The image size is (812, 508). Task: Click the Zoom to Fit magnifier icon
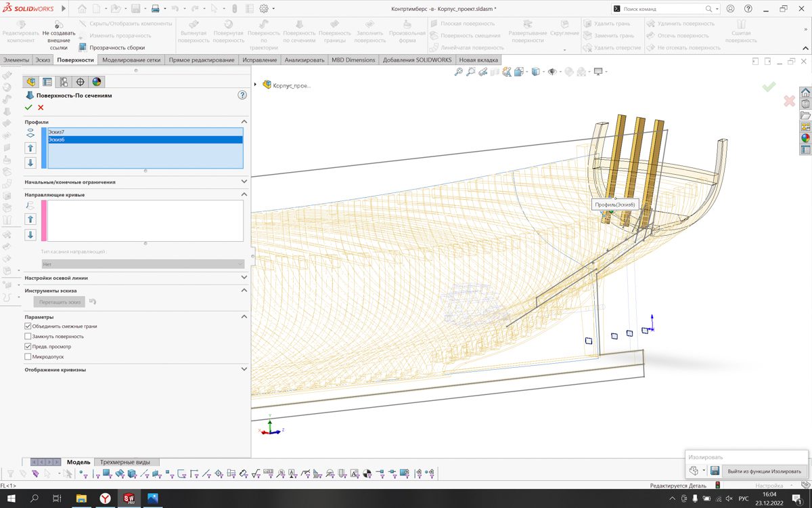[x=459, y=72]
